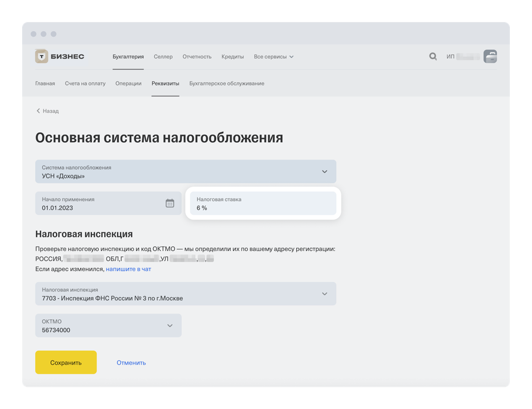Viewport: 532px width, 409px height.
Task: Click the напишите в чат link
Action: [x=128, y=269]
